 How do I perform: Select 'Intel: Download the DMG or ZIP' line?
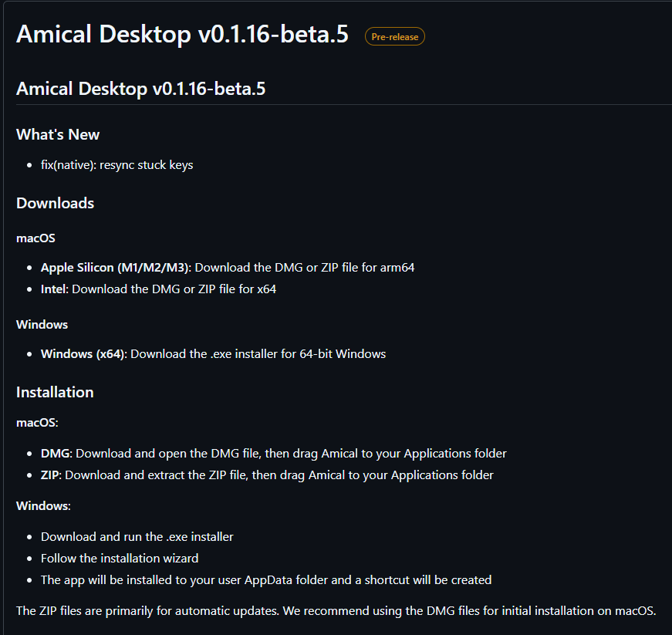click(159, 289)
